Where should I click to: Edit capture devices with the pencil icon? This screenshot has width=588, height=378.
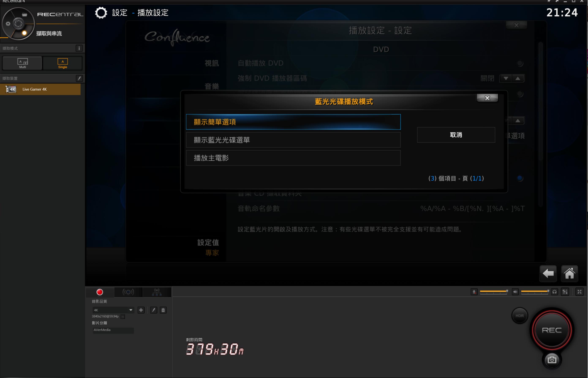pyautogui.click(x=79, y=78)
